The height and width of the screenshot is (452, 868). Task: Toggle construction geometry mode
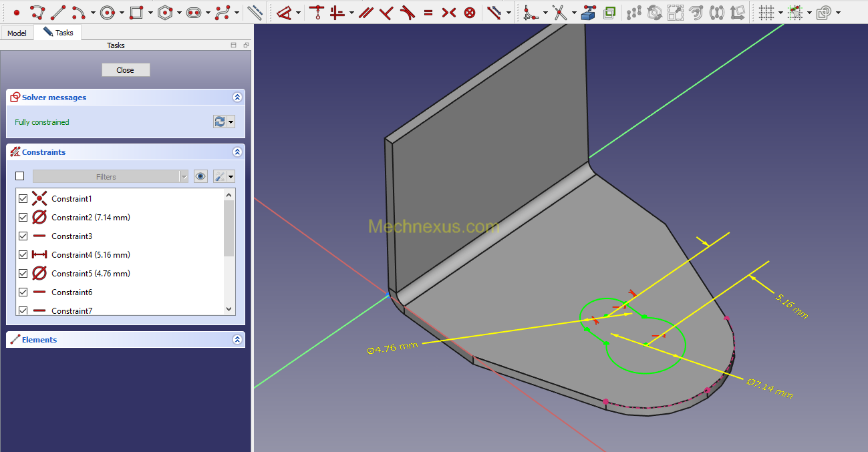click(x=255, y=12)
